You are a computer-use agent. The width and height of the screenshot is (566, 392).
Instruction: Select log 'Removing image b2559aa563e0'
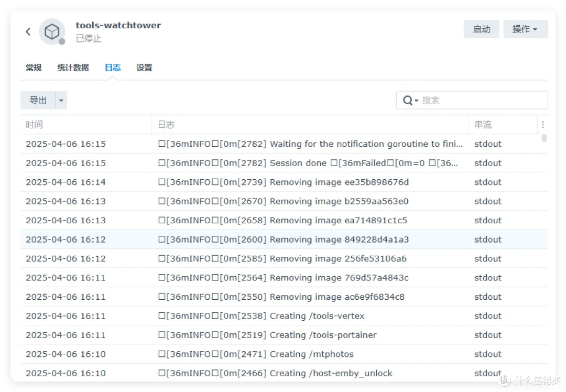click(x=284, y=201)
